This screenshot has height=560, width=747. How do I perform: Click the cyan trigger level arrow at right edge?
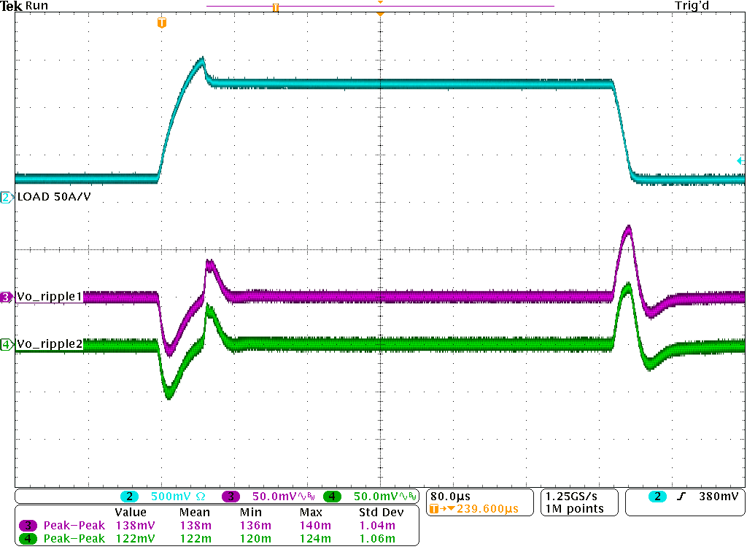740,161
